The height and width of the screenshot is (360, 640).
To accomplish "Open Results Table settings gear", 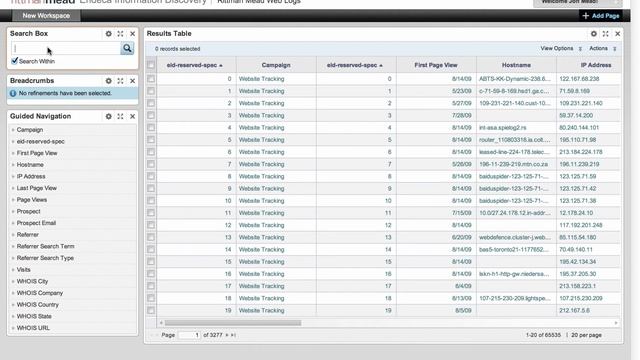I will click(594, 34).
